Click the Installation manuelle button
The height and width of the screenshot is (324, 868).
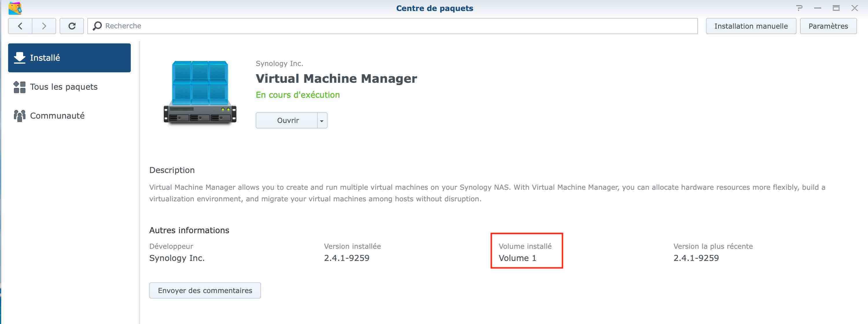coord(751,26)
